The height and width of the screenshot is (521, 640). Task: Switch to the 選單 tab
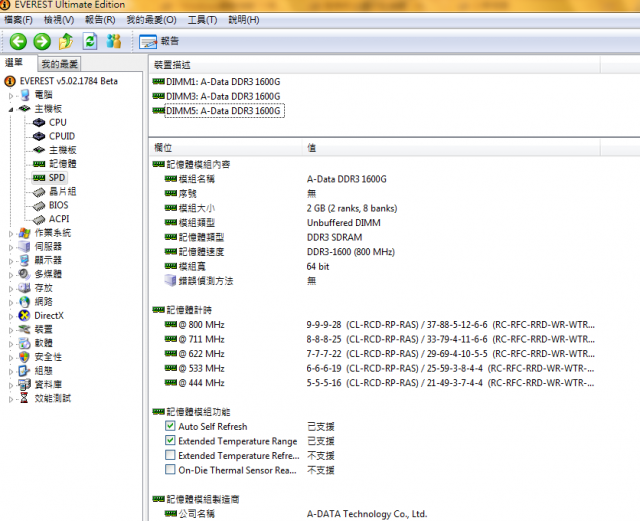point(14,63)
